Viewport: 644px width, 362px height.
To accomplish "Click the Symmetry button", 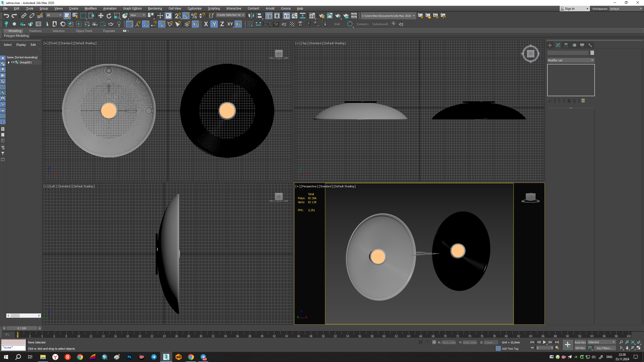I will [x=362, y=24].
